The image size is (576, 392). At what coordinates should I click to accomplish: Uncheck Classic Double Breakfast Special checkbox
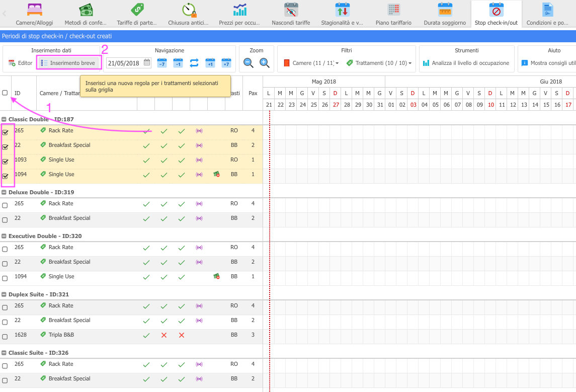click(x=6, y=147)
